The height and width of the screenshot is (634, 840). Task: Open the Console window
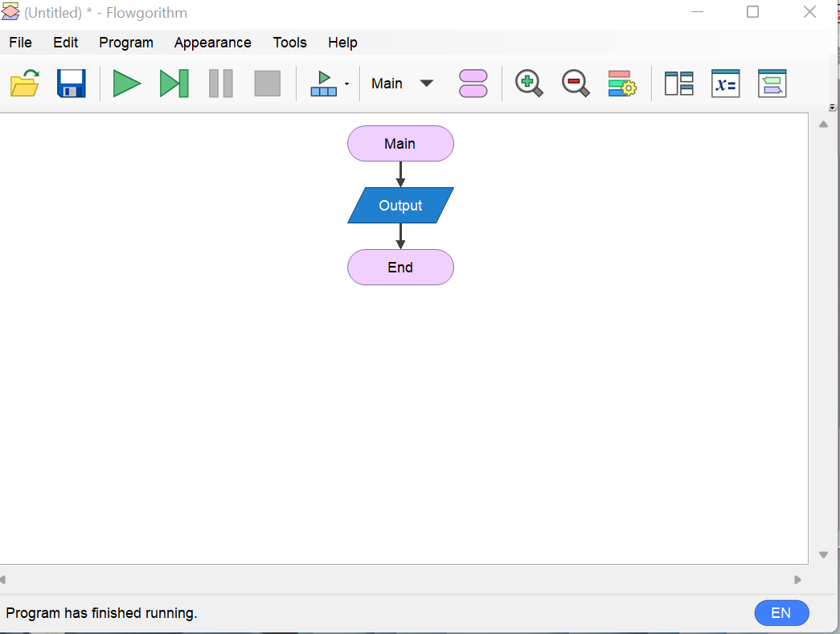pos(772,83)
